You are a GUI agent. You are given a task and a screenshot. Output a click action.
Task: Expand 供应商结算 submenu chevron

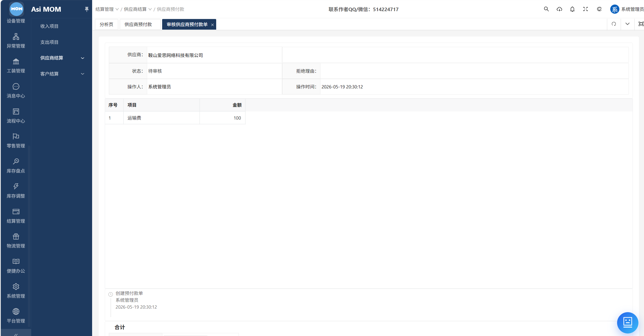coord(82,58)
